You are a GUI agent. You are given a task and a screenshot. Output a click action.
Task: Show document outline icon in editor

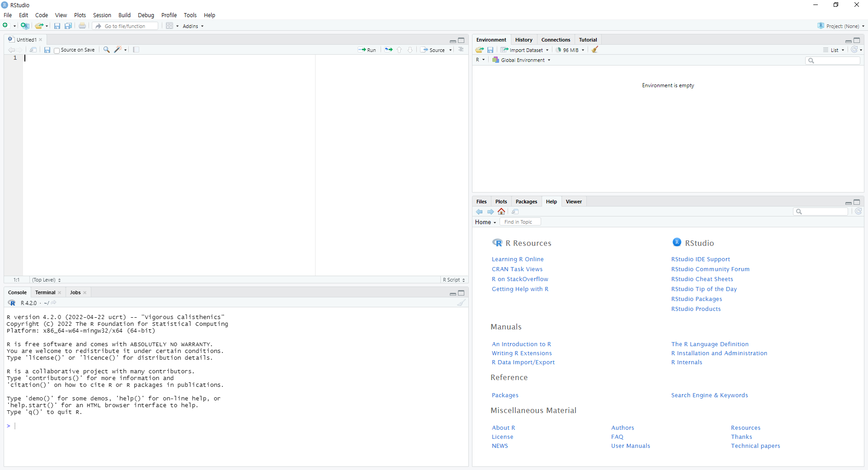(461, 50)
